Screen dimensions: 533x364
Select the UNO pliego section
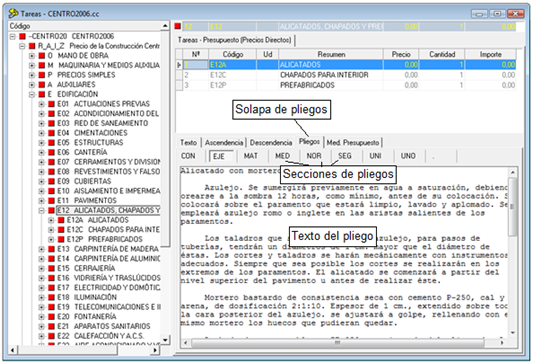tap(408, 156)
